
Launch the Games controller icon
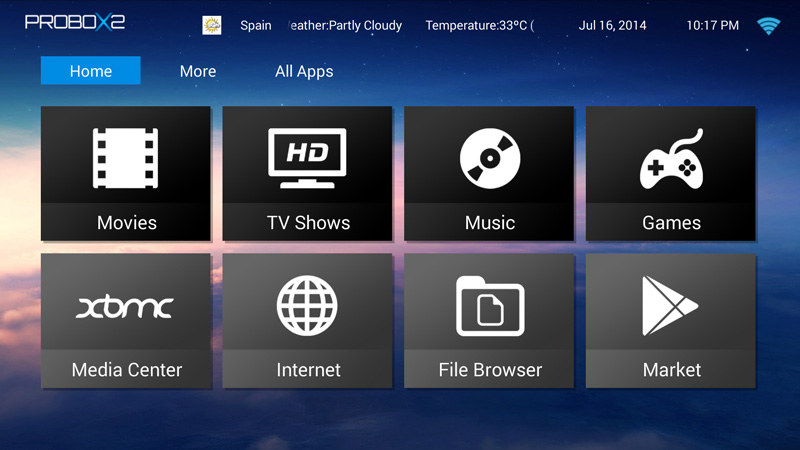point(671,159)
